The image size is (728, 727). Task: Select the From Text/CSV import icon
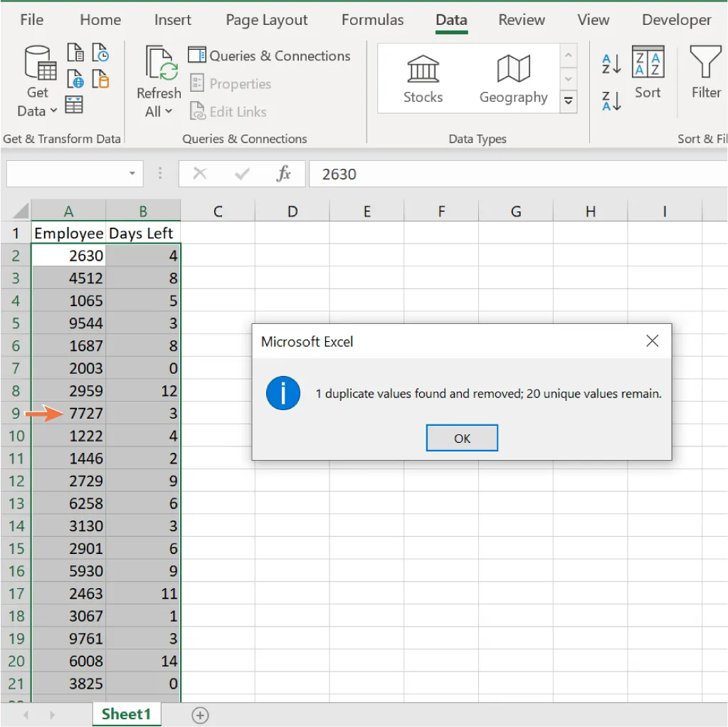pos(75,53)
